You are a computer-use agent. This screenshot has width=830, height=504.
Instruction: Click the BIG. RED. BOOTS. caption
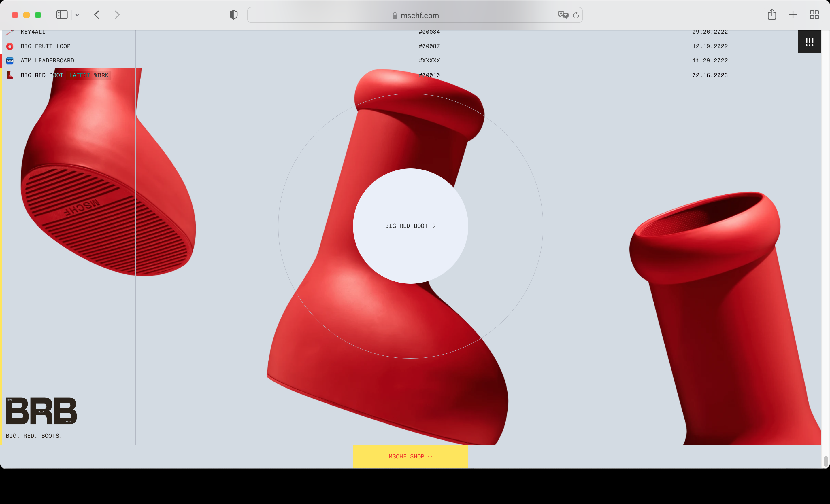[x=34, y=436]
